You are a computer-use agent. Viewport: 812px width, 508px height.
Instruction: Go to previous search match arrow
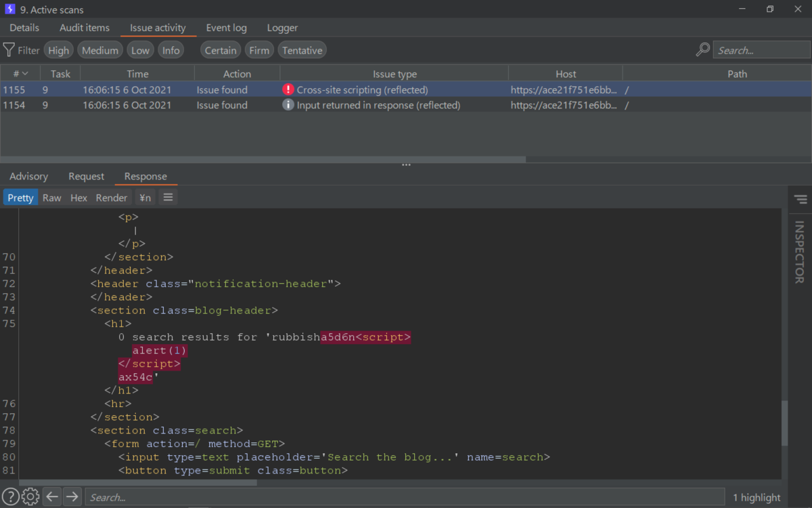tap(52, 497)
